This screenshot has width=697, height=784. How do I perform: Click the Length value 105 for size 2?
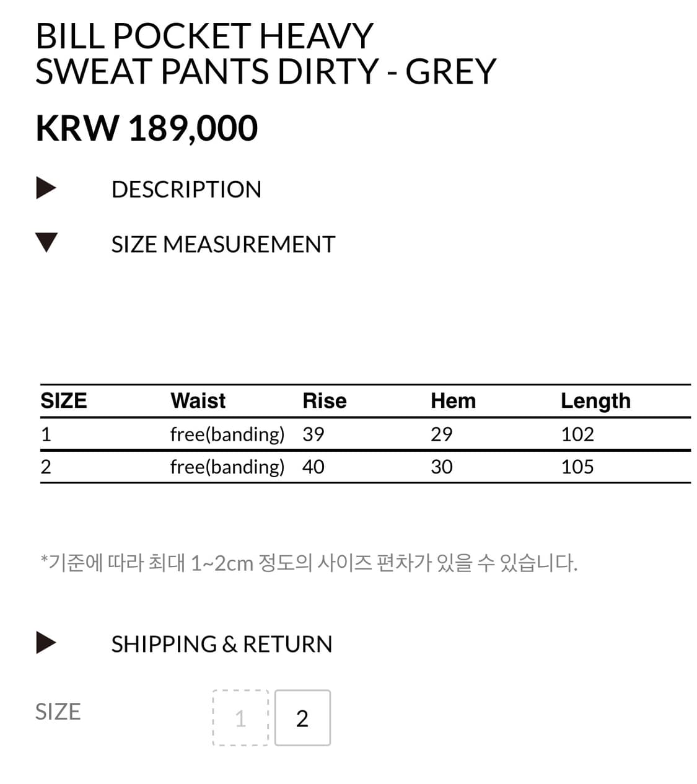(577, 466)
